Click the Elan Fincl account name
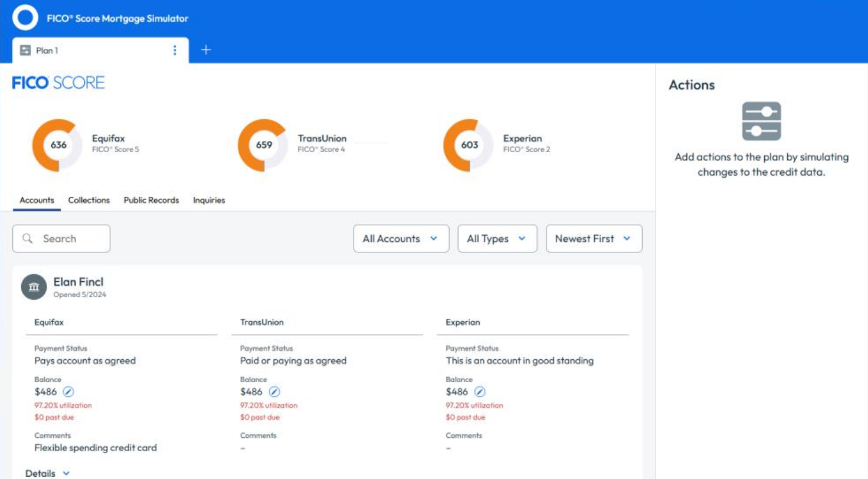Screen dimensions: 868x479 (78, 282)
